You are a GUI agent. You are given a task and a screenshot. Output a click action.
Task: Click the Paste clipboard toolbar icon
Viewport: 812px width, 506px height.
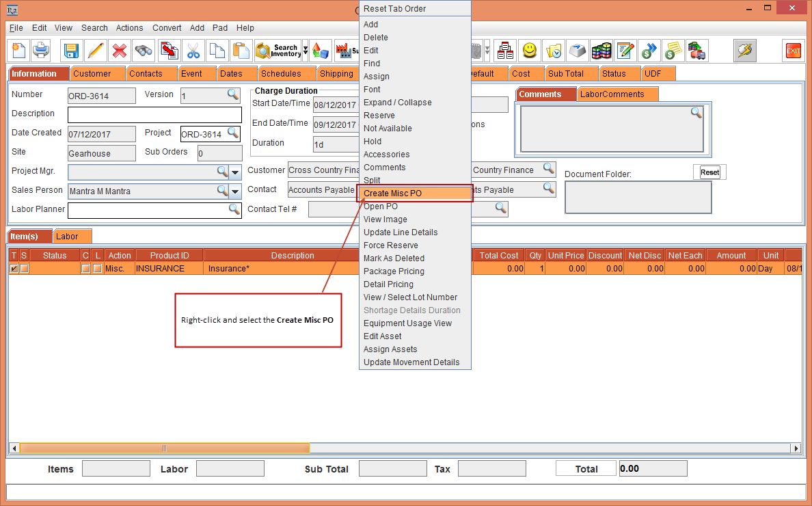241,51
